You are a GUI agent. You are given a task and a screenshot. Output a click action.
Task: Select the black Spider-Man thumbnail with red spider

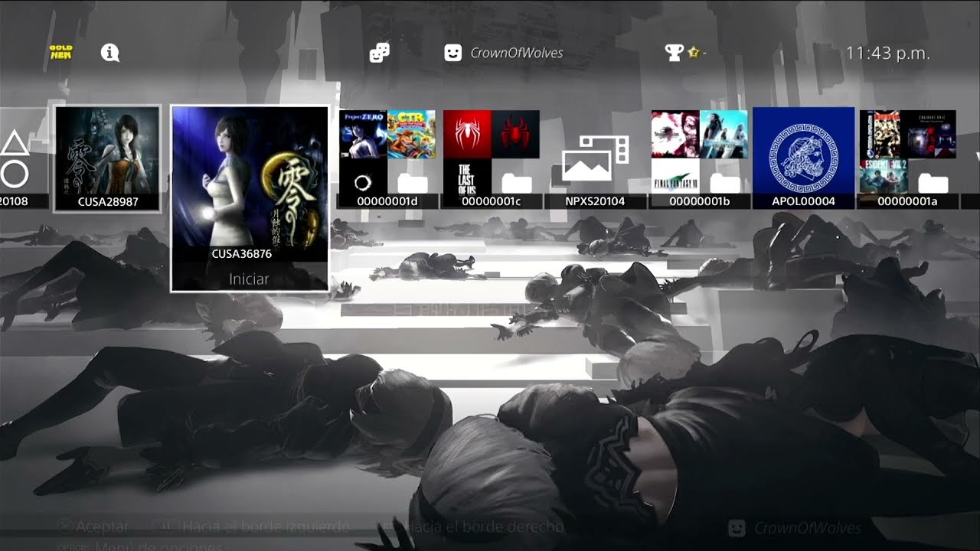516,134
